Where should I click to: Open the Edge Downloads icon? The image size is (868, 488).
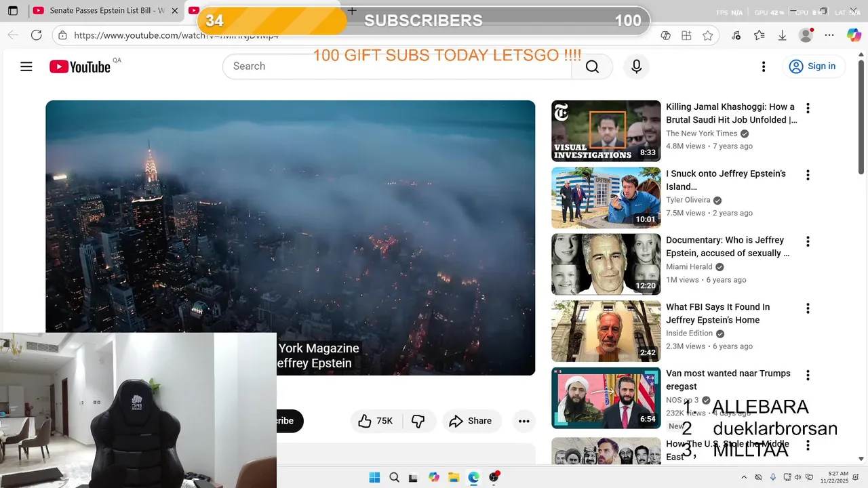click(782, 35)
